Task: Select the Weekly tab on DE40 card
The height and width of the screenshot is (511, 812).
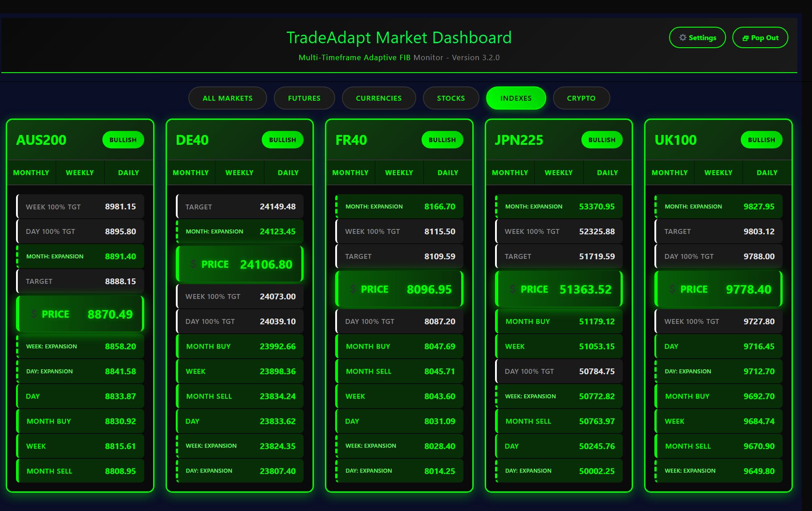Action: [240, 172]
